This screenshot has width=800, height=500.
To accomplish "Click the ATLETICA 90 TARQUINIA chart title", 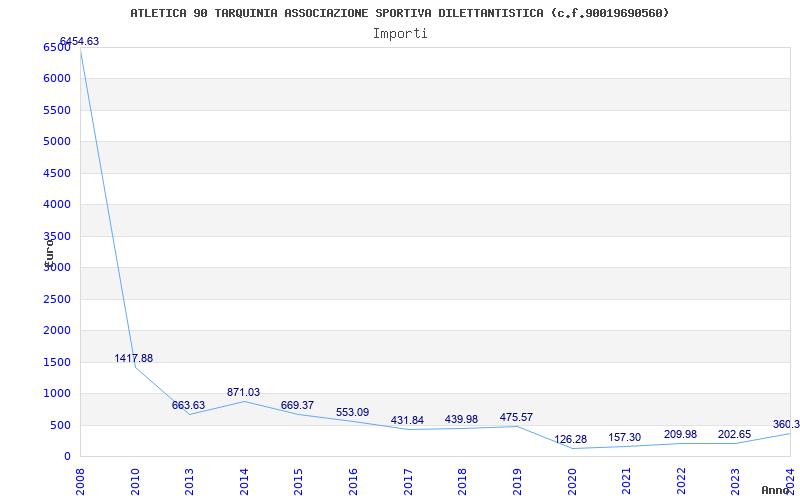I will click(x=400, y=13).
